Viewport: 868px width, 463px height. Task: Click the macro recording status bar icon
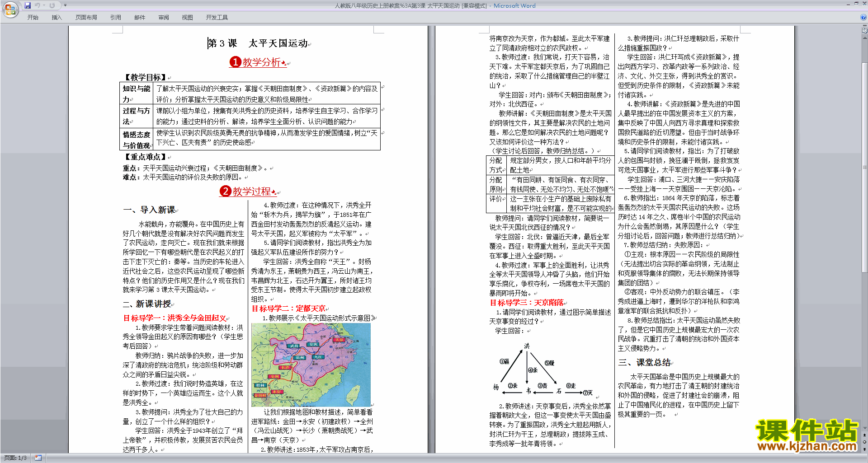click(38, 458)
